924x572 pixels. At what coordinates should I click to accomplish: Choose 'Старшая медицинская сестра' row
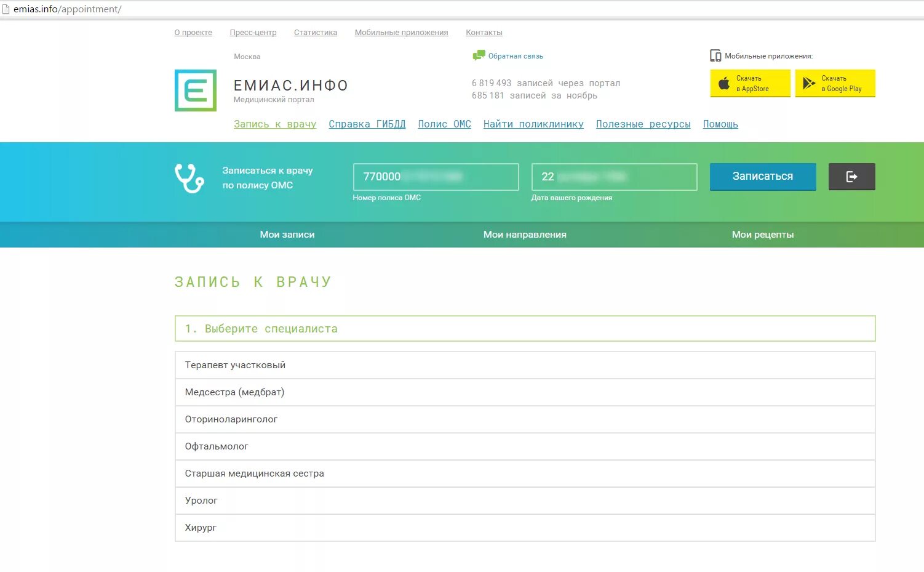(x=525, y=473)
